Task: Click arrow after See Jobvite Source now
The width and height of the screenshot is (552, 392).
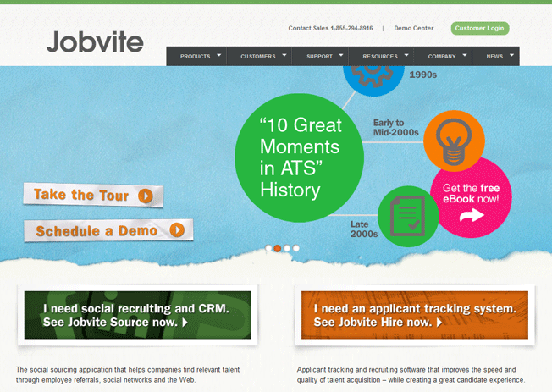Action: click(185, 323)
